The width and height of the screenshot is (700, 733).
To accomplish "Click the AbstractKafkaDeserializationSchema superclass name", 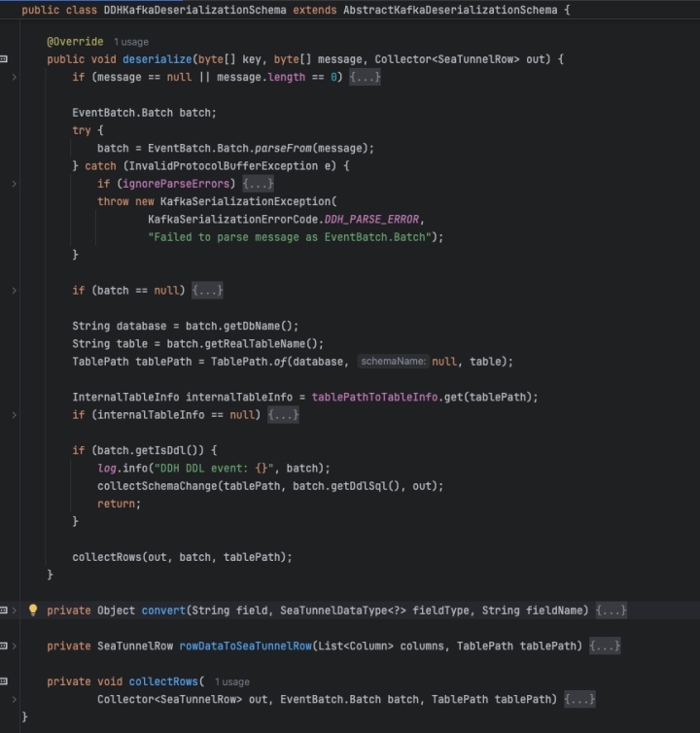I will pos(451,10).
